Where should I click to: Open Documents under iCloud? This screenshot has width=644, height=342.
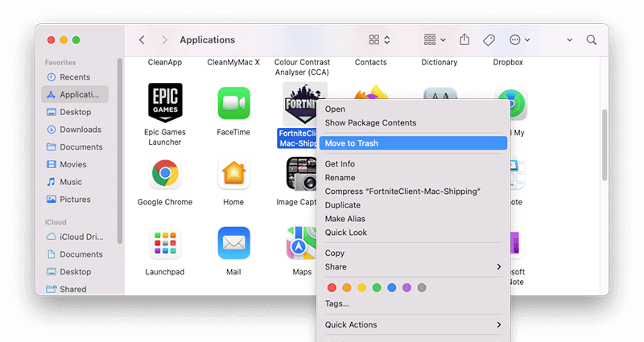(x=75, y=254)
